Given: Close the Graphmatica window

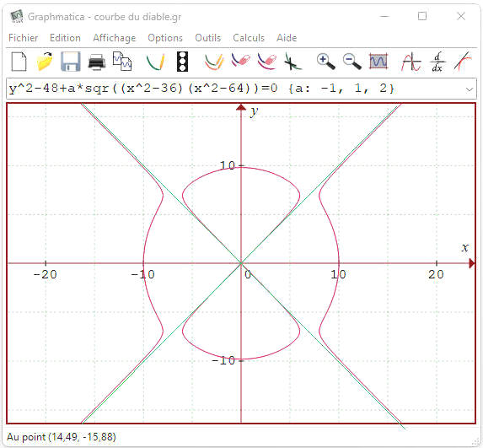Looking at the screenshot, I should click(x=461, y=16).
